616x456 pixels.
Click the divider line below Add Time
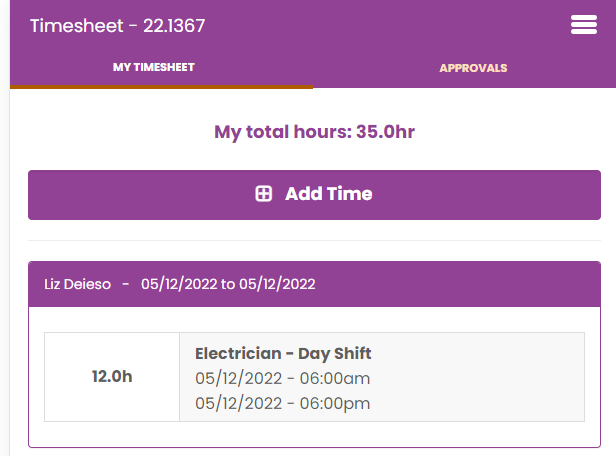(314, 240)
